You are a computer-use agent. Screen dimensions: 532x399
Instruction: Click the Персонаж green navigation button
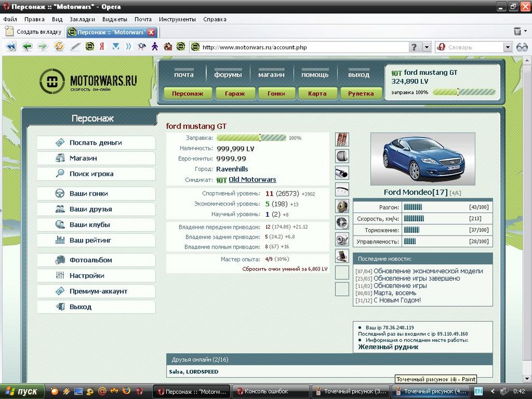[x=188, y=93]
